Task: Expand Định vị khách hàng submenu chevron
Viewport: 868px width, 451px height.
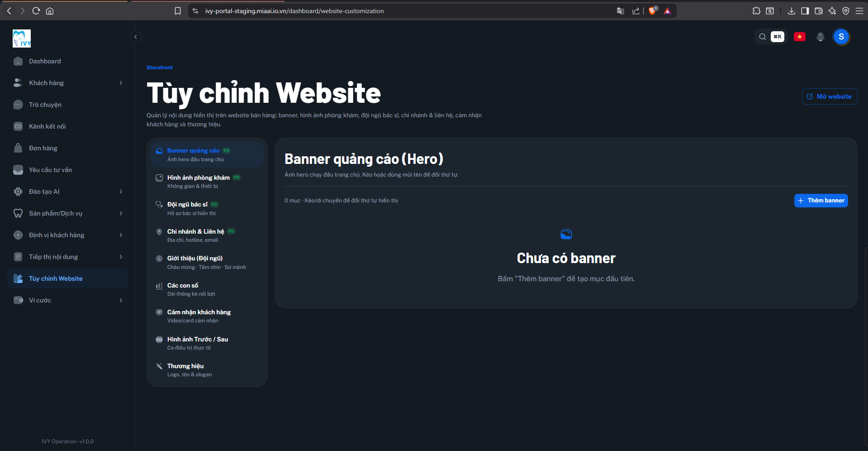Action: coord(121,235)
